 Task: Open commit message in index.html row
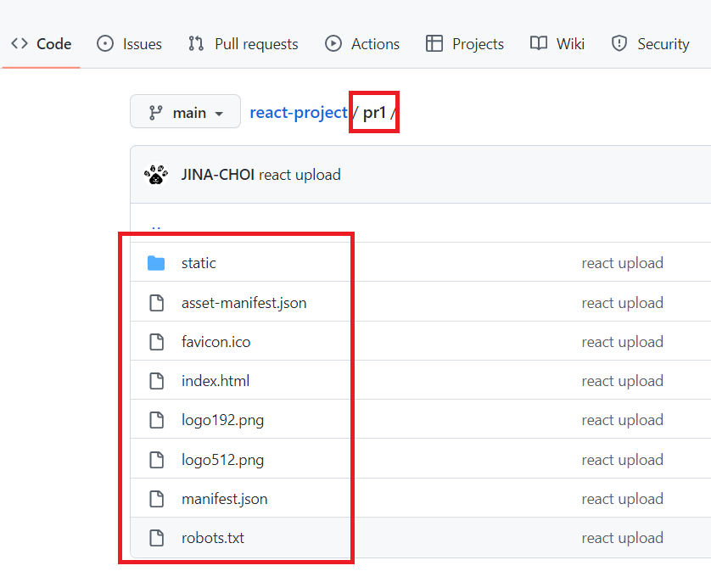point(622,381)
